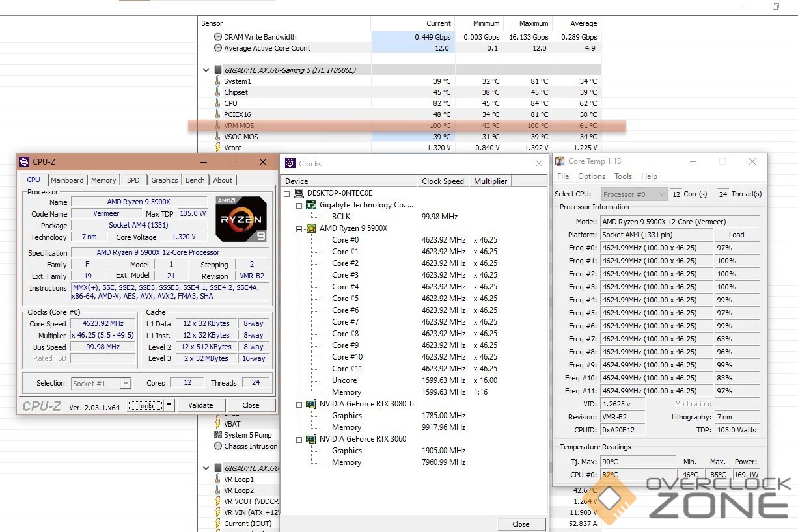Click the Close button in CPU-Z

click(x=251, y=405)
